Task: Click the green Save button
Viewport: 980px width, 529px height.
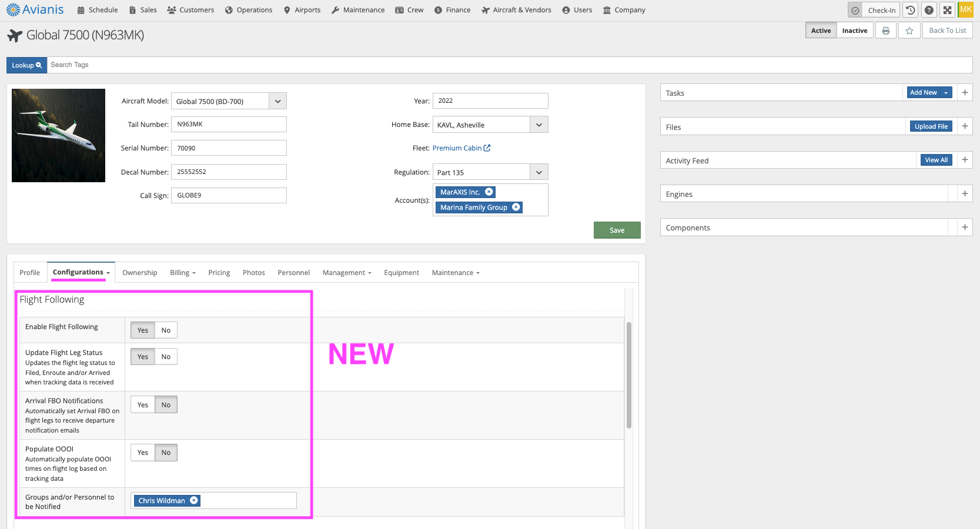Action: tap(617, 230)
